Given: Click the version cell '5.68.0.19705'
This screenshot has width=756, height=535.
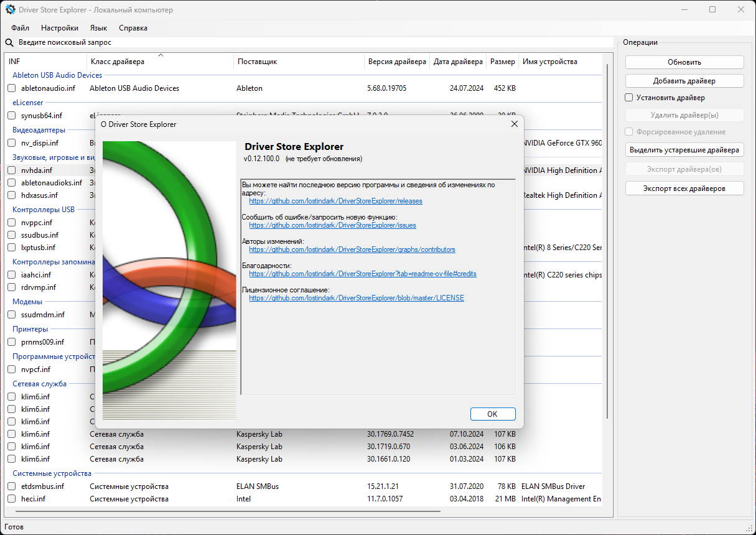Looking at the screenshot, I should coord(386,88).
